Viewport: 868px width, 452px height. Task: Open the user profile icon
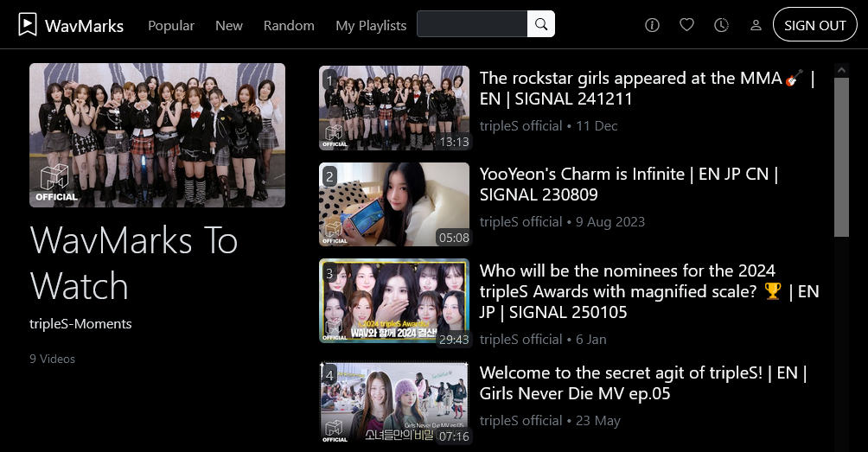pyautogui.click(x=756, y=25)
